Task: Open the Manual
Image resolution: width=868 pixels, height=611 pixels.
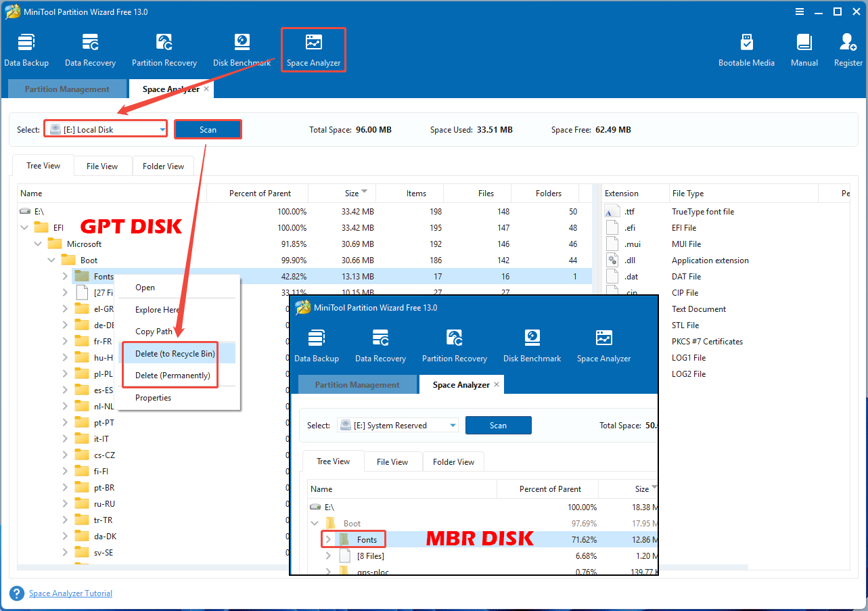Action: pos(804,48)
